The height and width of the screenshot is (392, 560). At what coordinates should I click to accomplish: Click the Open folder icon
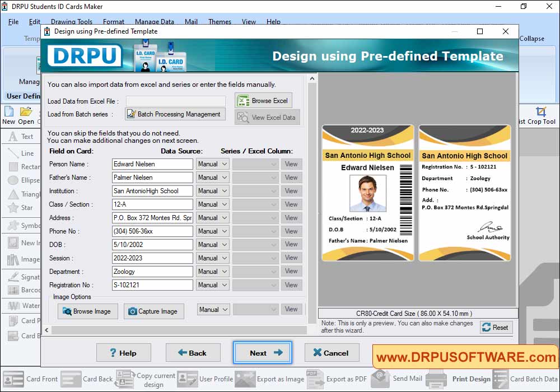26,116
